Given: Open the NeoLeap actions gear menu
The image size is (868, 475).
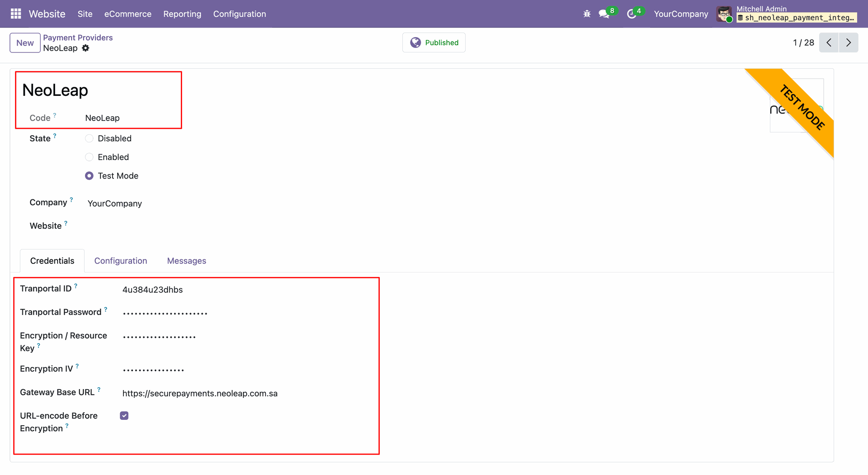Looking at the screenshot, I should [x=85, y=48].
